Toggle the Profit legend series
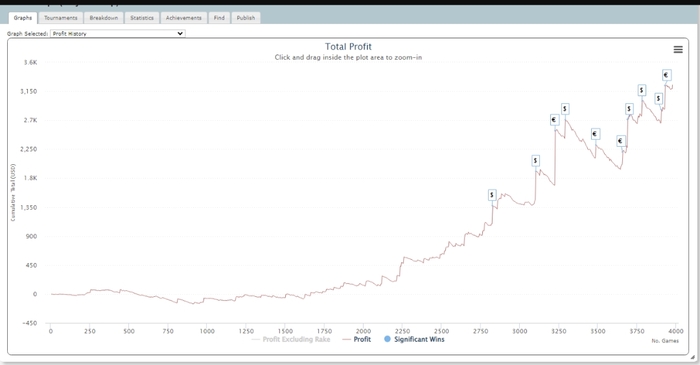The width and height of the screenshot is (700, 365). (357, 340)
